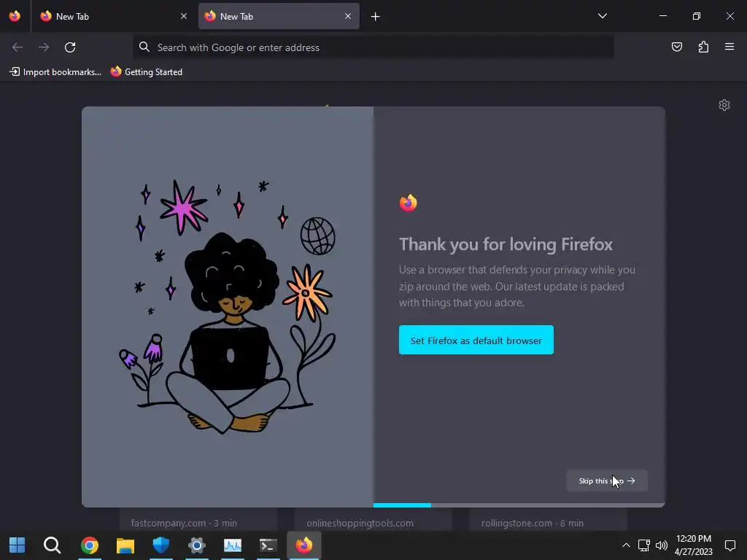Open the Windows Start menu

tap(18, 545)
